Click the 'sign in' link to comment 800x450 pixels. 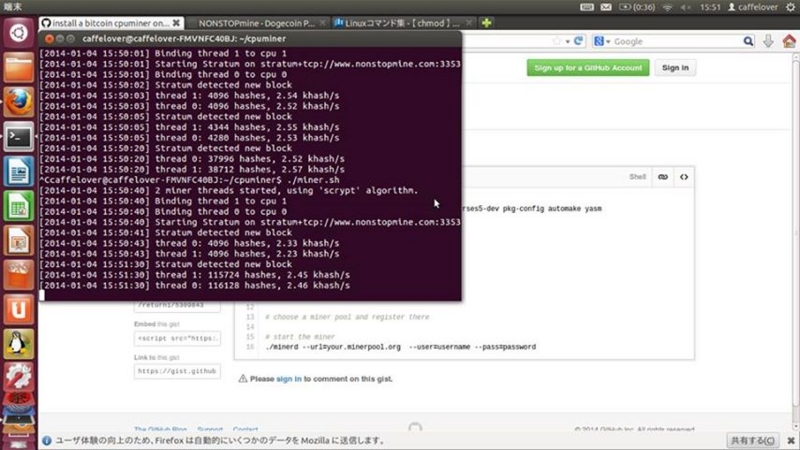pyautogui.click(x=289, y=379)
